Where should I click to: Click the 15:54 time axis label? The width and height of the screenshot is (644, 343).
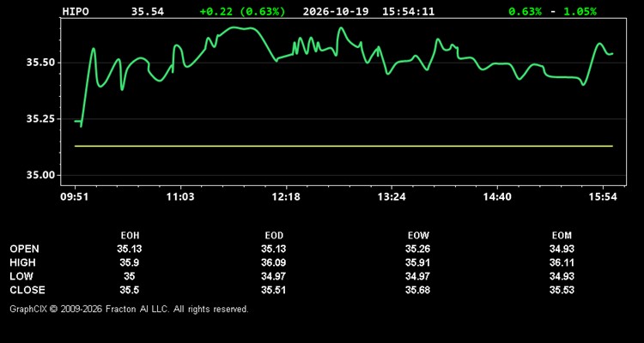pos(603,197)
